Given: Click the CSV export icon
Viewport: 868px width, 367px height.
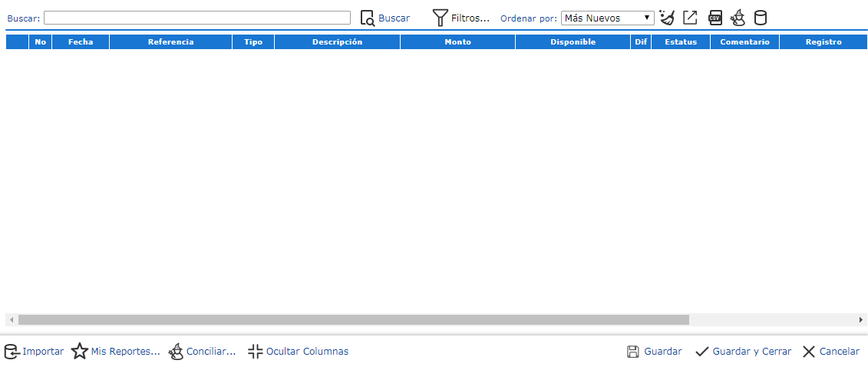Looking at the screenshot, I should click(x=716, y=18).
